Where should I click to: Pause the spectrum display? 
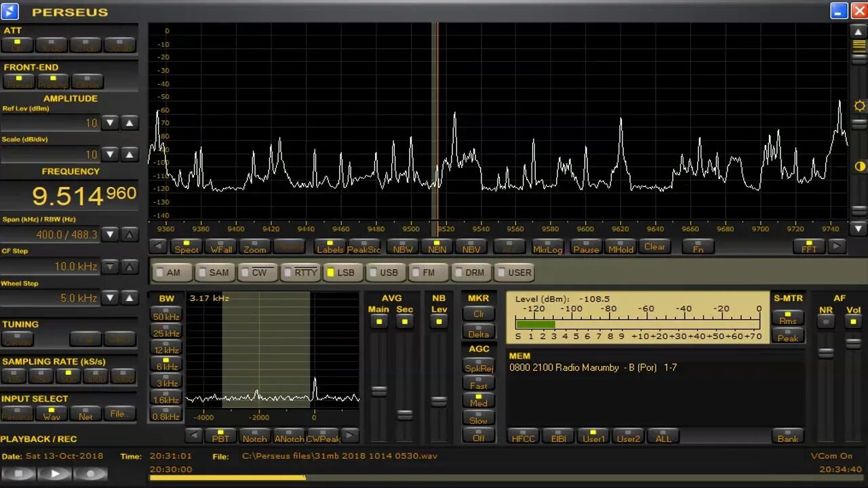[x=586, y=247]
